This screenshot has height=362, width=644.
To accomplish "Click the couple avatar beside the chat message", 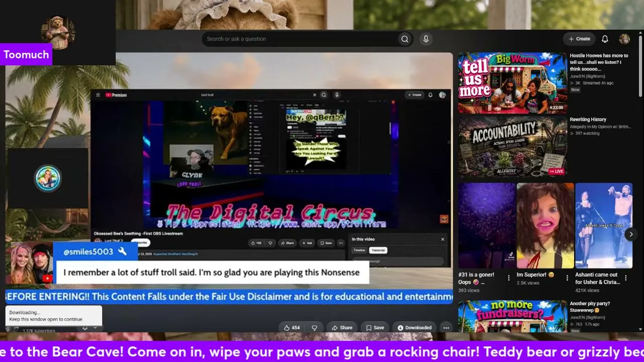I will click(x=30, y=263).
